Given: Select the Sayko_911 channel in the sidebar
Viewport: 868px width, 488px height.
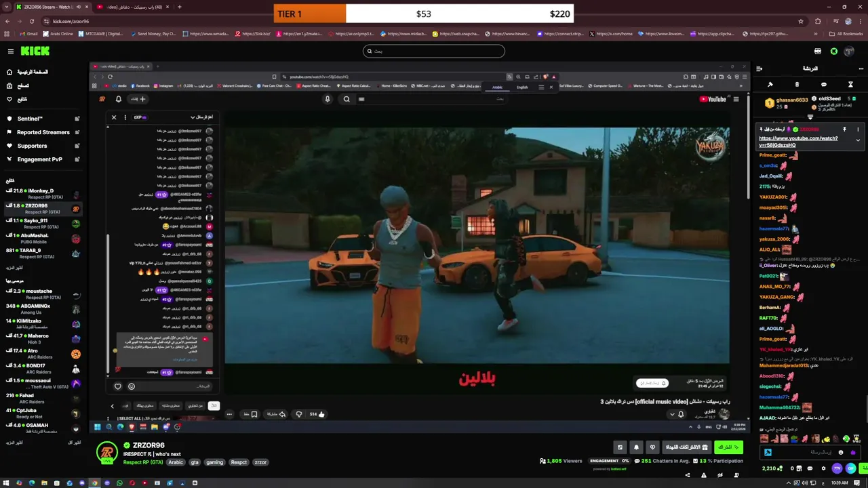Looking at the screenshot, I should [43, 224].
